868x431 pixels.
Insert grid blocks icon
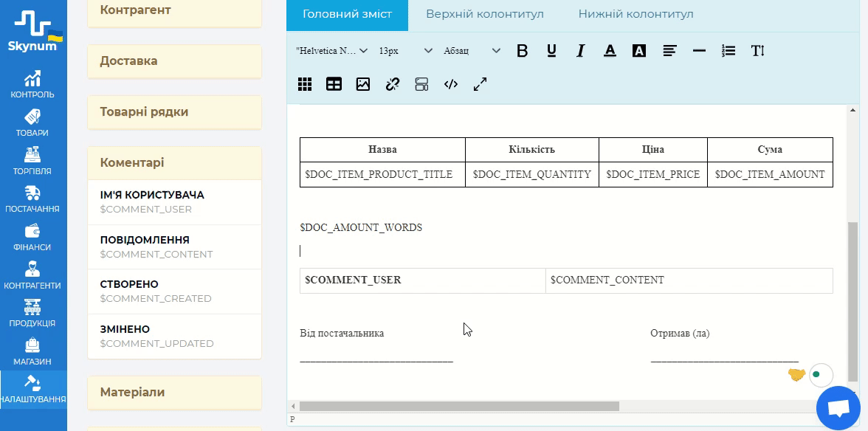[304, 84]
